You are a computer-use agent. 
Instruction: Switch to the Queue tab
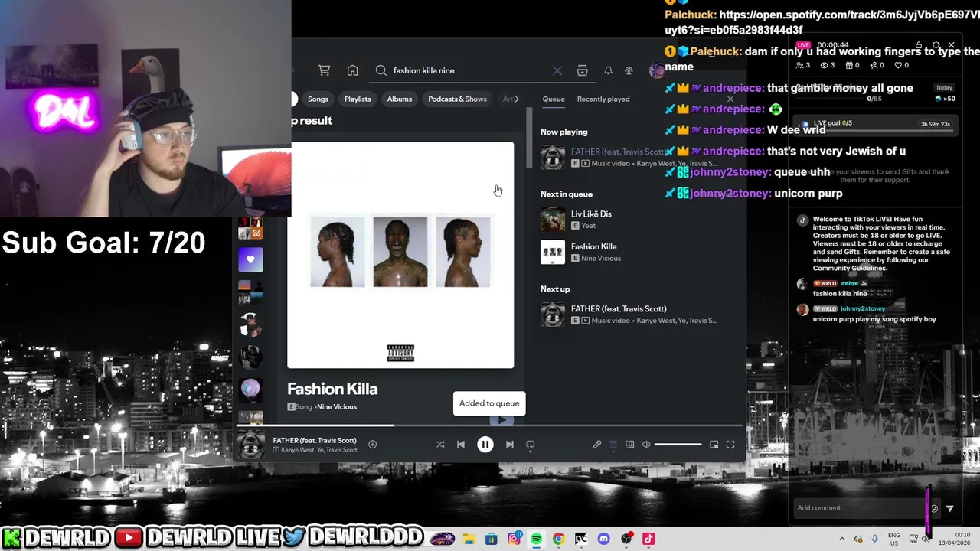[554, 99]
